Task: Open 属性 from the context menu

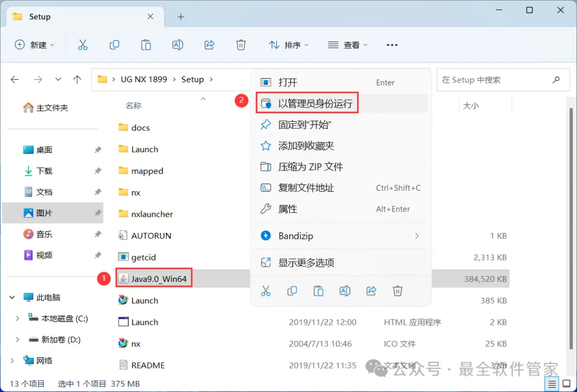Action: pyautogui.click(x=341, y=209)
